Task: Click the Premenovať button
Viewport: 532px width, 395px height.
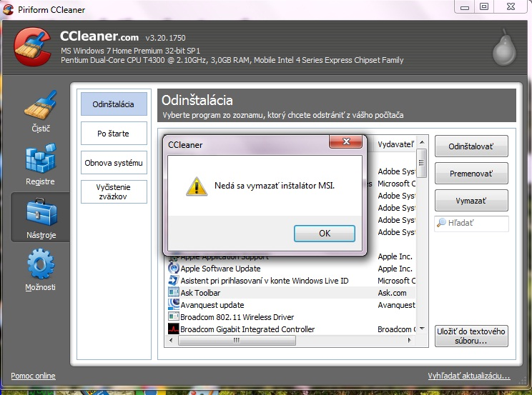Action: (x=471, y=174)
